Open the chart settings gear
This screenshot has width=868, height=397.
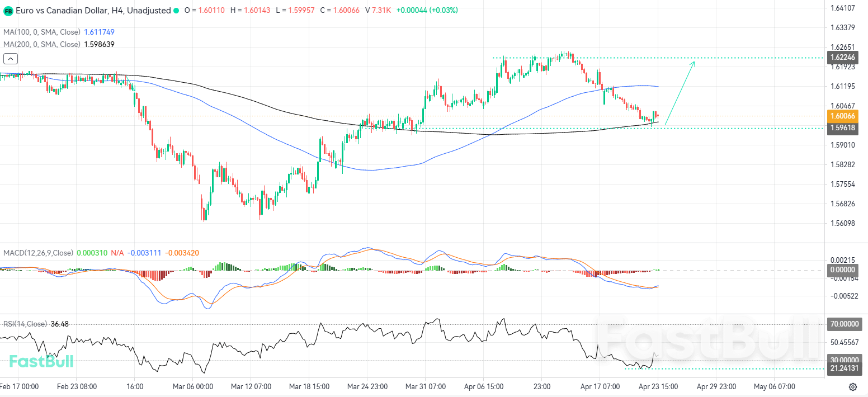853,387
